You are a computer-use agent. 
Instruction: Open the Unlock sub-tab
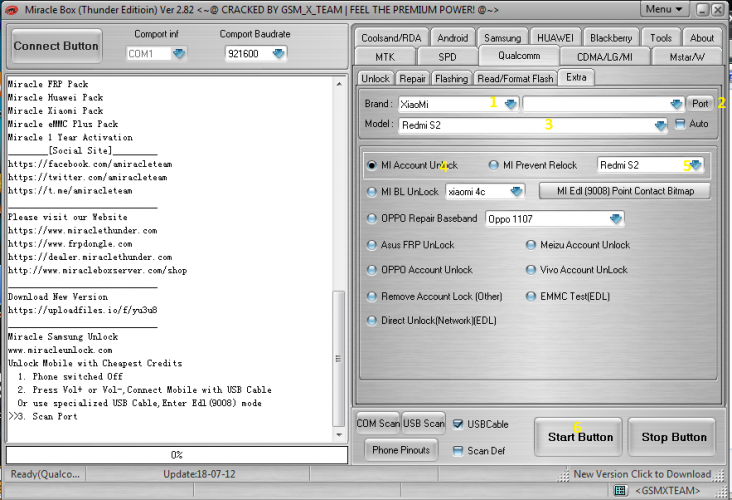coord(375,78)
